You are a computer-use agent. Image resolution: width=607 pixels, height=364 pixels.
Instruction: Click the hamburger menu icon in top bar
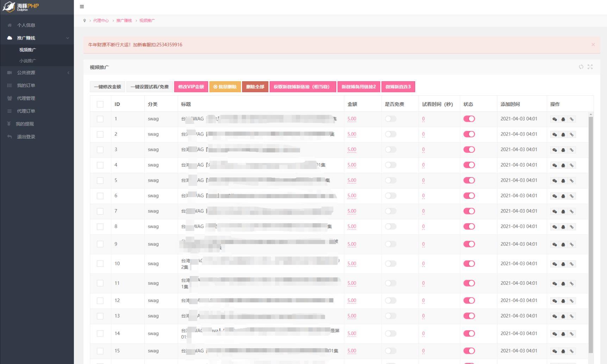pos(82,7)
